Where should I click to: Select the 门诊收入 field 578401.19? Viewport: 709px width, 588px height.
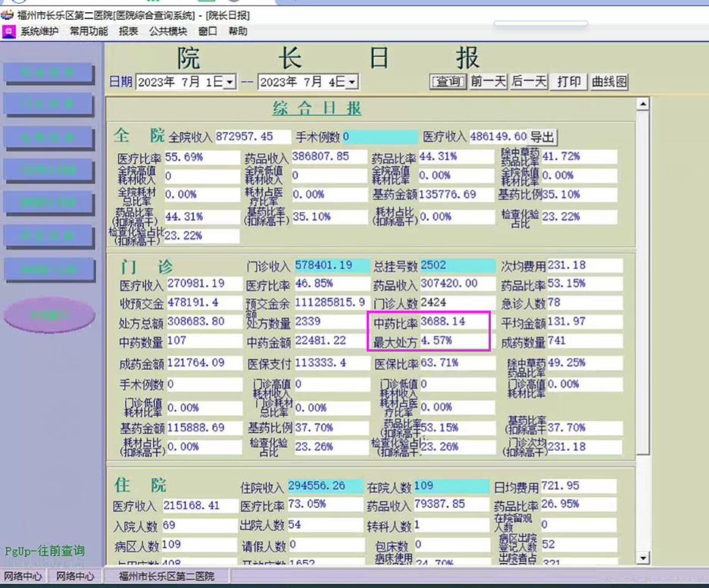[x=332, y=265]
